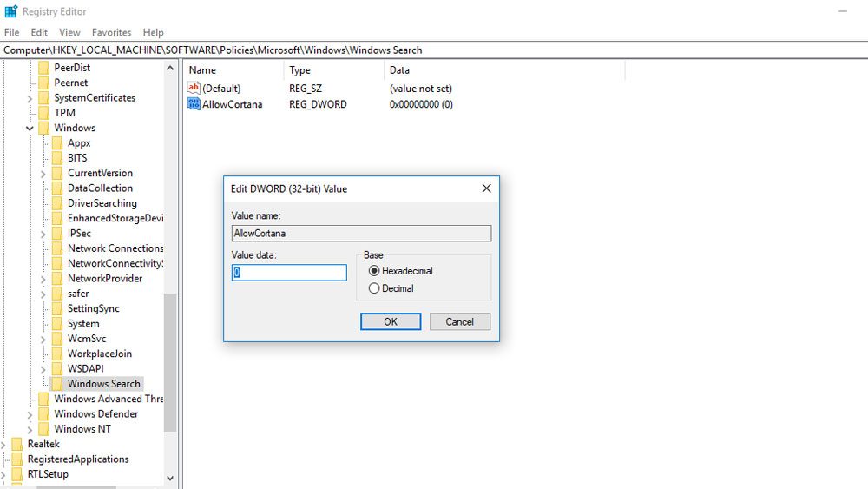Expand the WcmSvc key
Viewport: 868px width, 489px height.
pos(43,340)
